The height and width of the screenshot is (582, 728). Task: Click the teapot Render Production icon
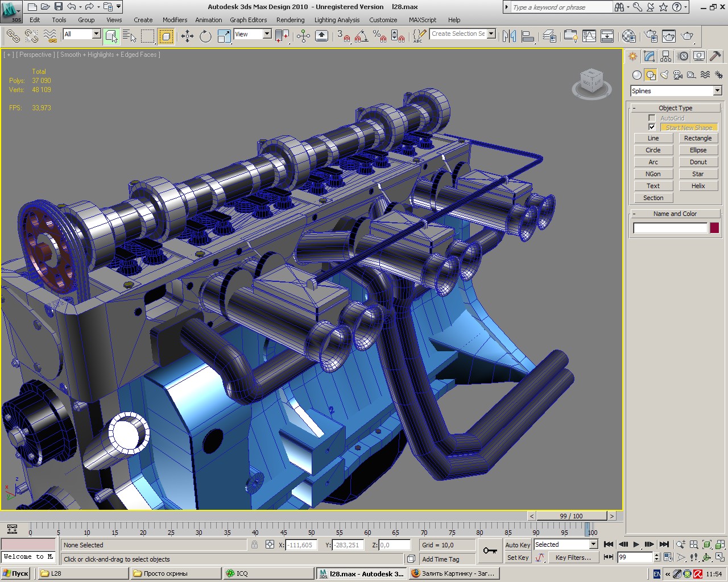tap(687, 36)
